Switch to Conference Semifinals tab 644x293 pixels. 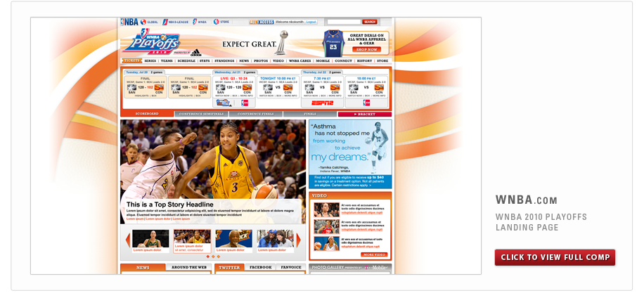(x=201, y=114)
